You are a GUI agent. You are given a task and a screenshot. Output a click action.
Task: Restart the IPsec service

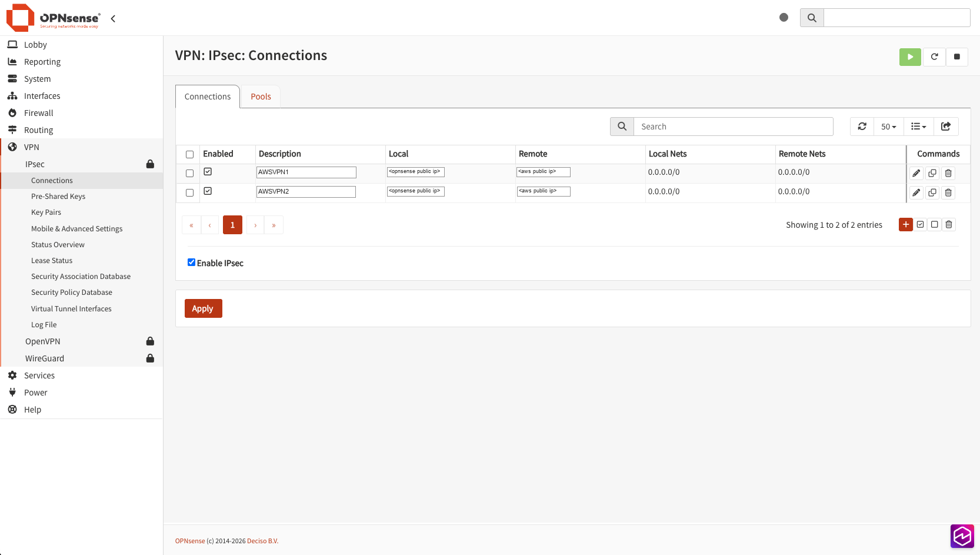(x=934, y=57)
